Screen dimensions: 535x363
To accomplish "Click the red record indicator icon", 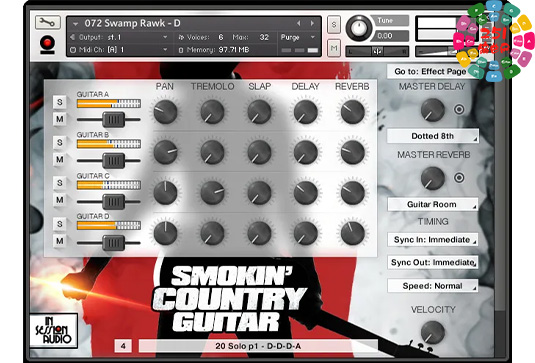I will pos(47,45).
